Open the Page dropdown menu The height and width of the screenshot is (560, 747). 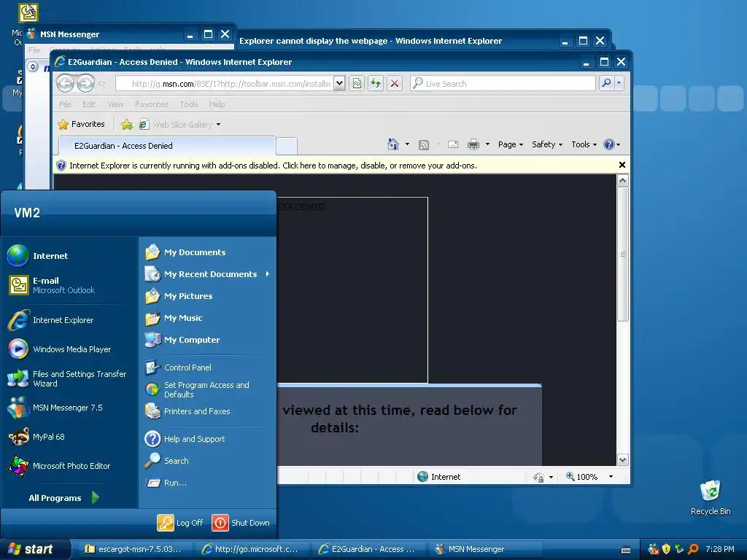click(x=510, y=144)
